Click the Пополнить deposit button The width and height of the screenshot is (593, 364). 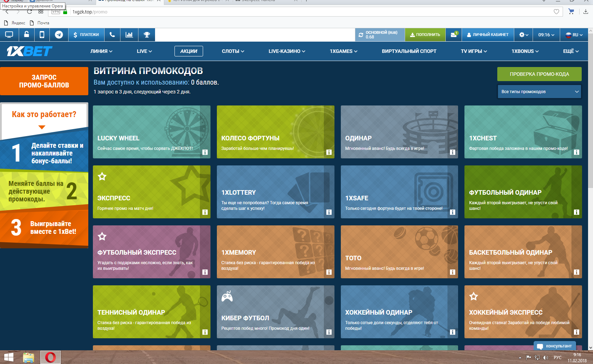tap(425, 35)
